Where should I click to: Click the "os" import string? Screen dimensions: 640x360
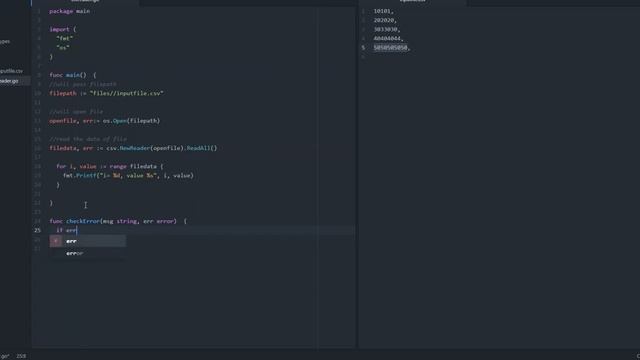63,48
